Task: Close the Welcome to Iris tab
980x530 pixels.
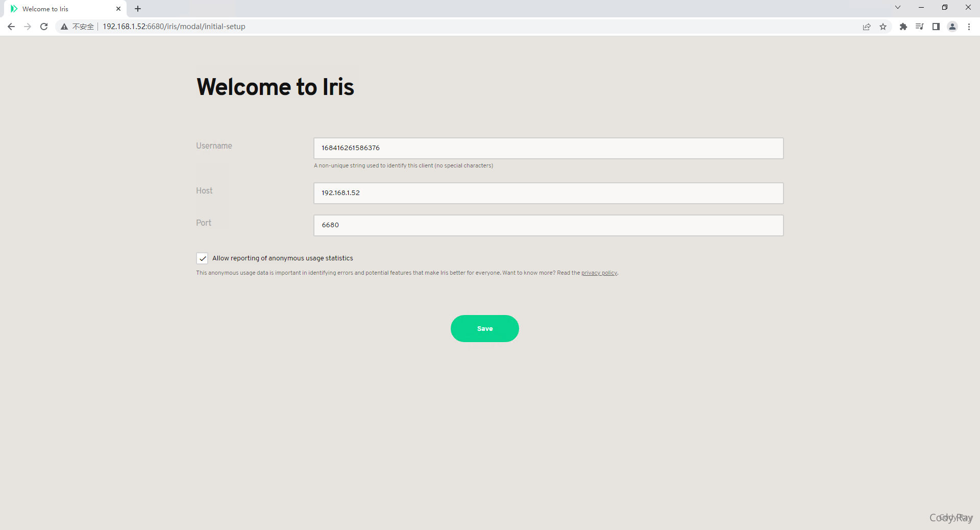Action: click(x=118, y=9)
